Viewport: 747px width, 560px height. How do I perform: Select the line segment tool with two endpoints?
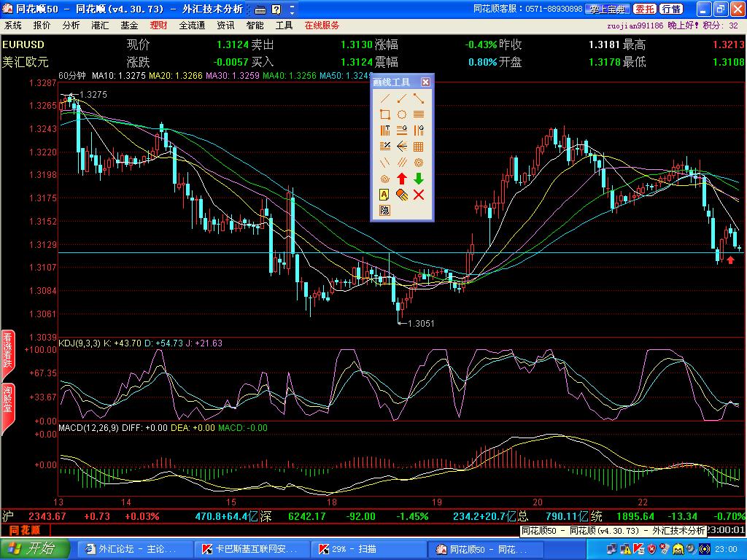(418, 98)
